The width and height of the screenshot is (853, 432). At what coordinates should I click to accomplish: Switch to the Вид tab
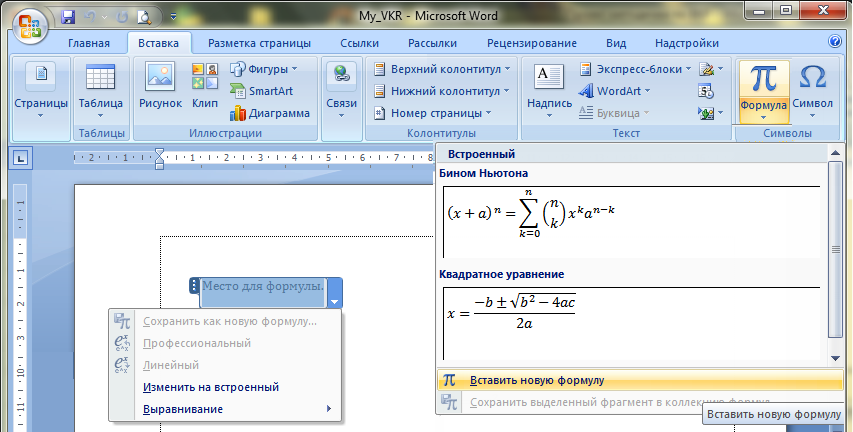pos(616,43)
